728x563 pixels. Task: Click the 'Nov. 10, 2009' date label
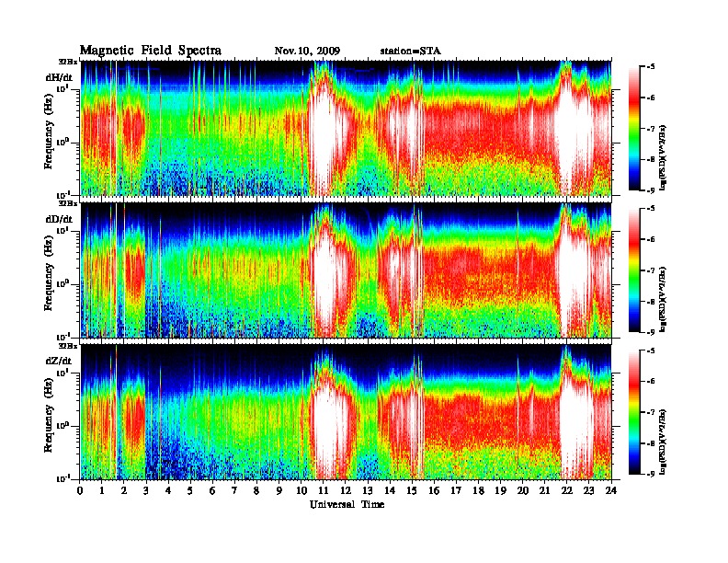pos(307,52)
